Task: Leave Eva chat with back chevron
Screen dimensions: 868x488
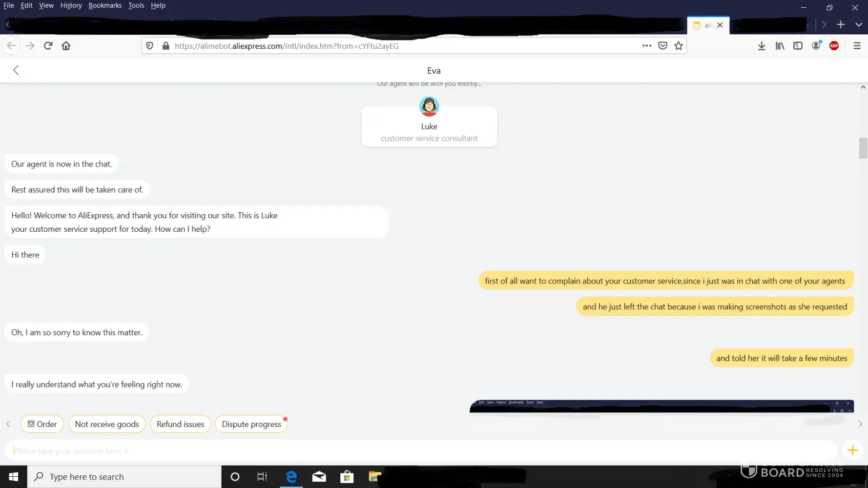Action: [x=16, y=70]
